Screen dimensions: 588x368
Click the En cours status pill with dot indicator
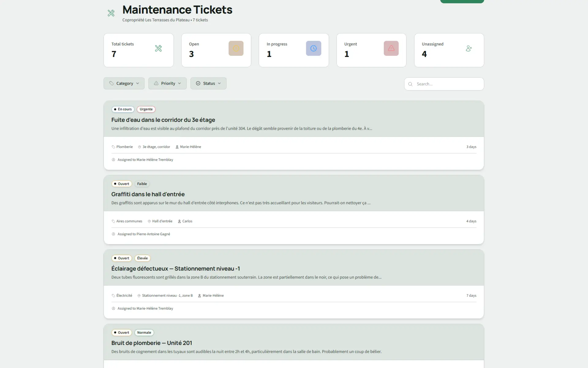pyautogui.click(x=123, y=109)
